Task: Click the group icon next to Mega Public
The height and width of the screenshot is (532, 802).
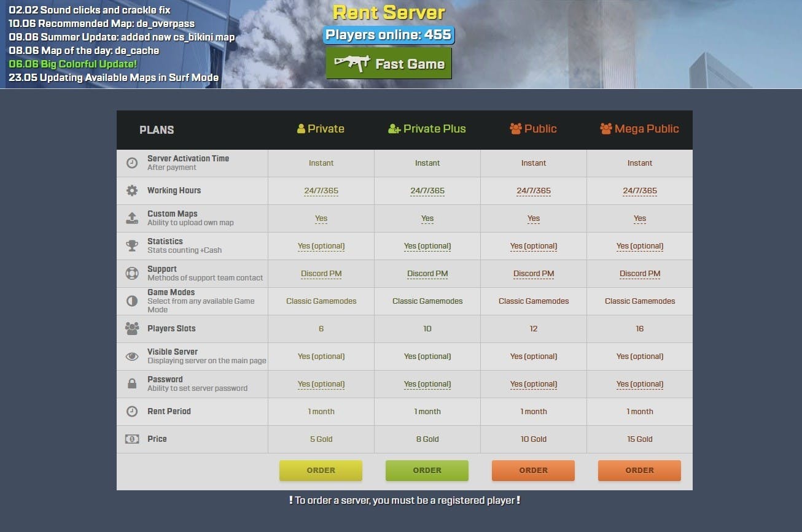Action: tap(606, 129)
